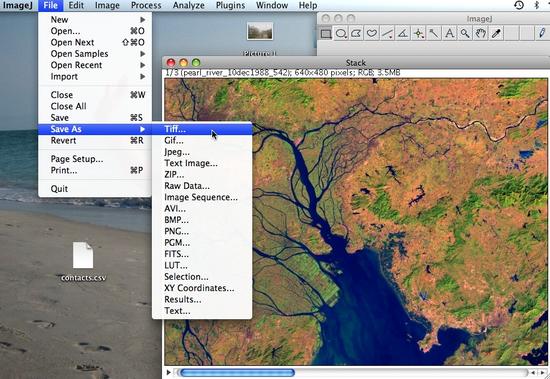Click Image Sequence... save option
This screenshot has height=379, width=550.
tap(202, 197)
